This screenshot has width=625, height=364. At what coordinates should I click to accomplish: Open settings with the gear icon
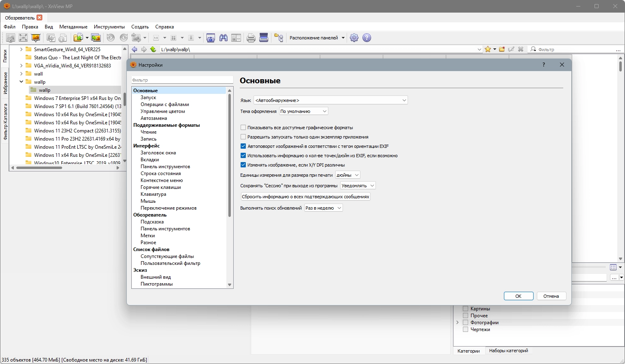(x=354, y=38)
